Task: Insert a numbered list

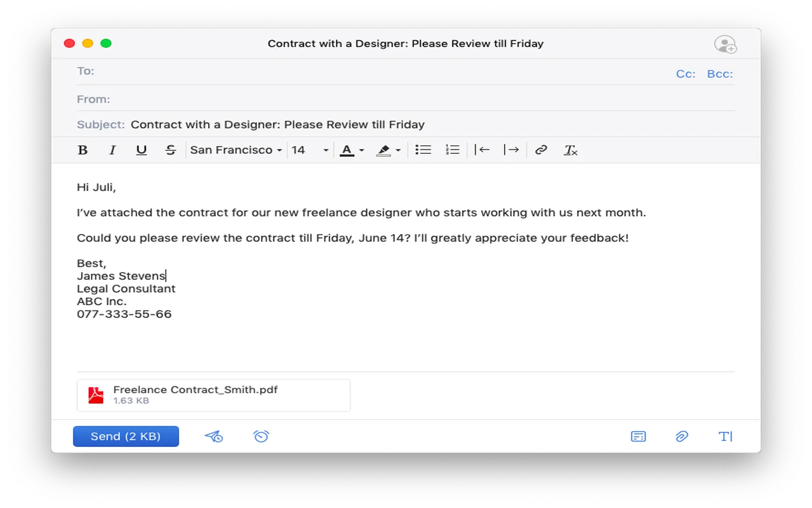Action: [452, 149]
